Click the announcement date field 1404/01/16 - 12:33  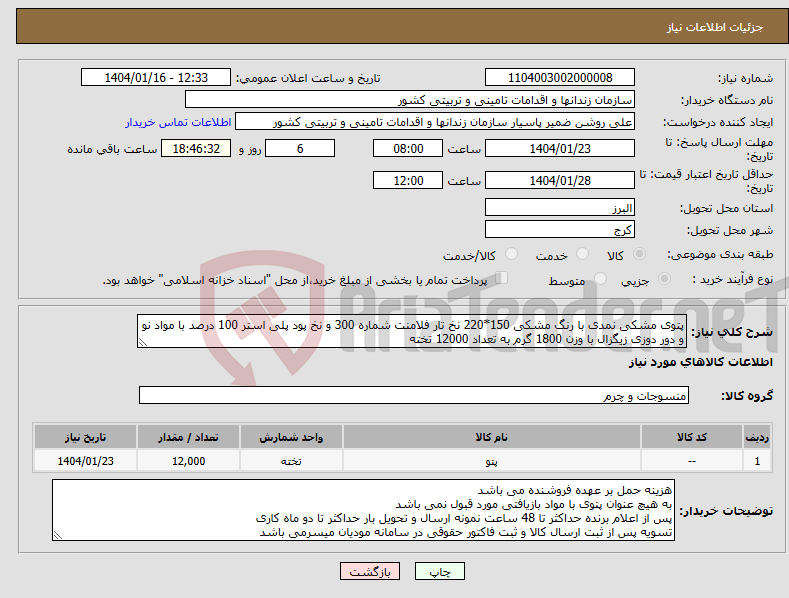(x=156, y=78)
